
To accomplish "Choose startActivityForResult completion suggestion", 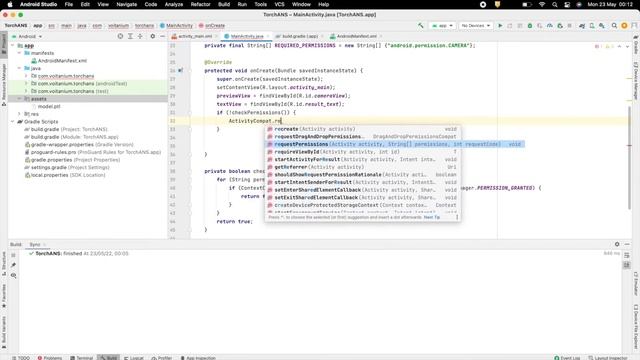I will [x=362, y=160].
